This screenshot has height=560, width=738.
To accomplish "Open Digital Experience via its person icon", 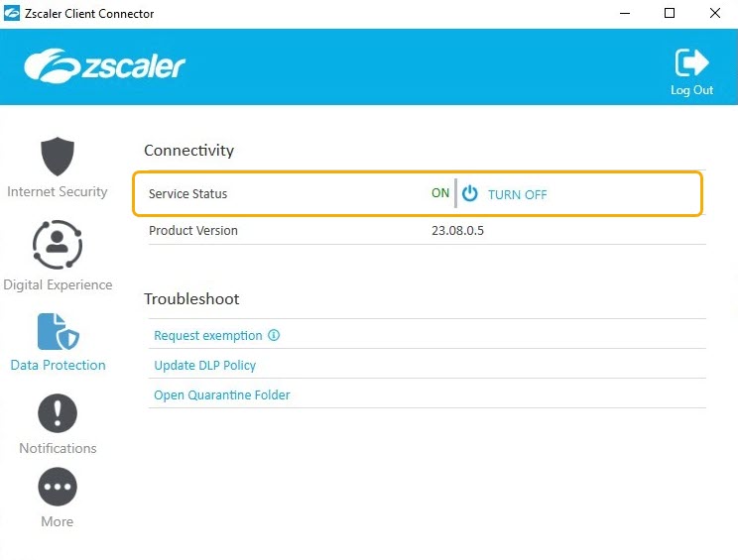I will (x=58, y=246).
